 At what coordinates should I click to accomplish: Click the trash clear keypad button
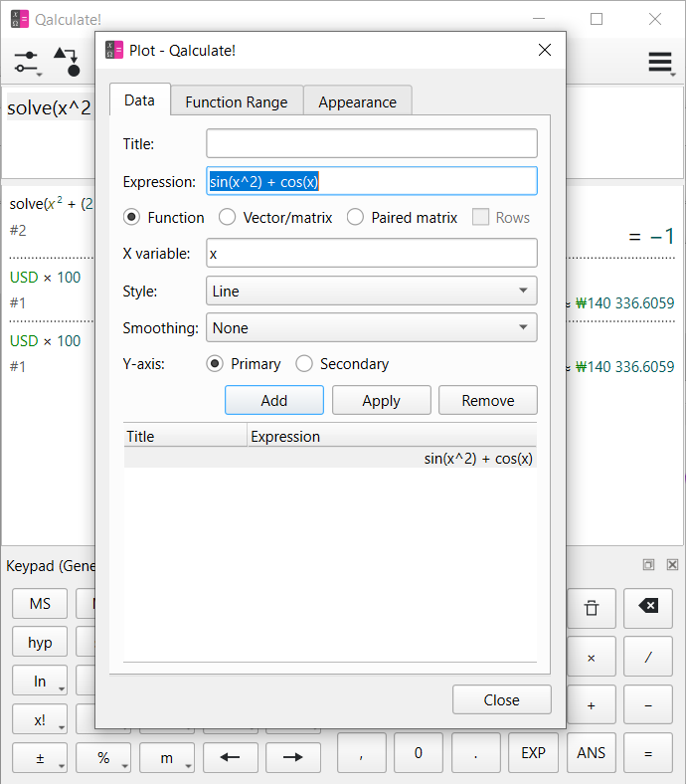(x=592, y=608)
